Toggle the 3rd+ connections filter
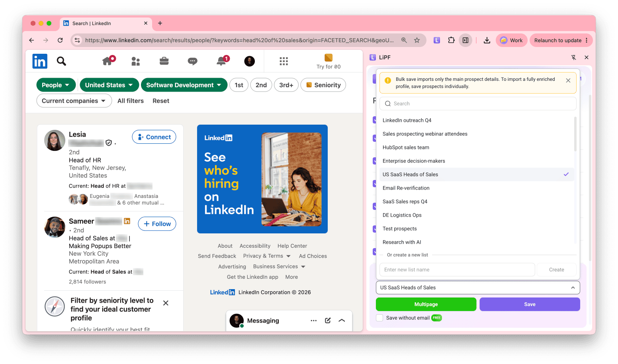 tap(286, 85)
